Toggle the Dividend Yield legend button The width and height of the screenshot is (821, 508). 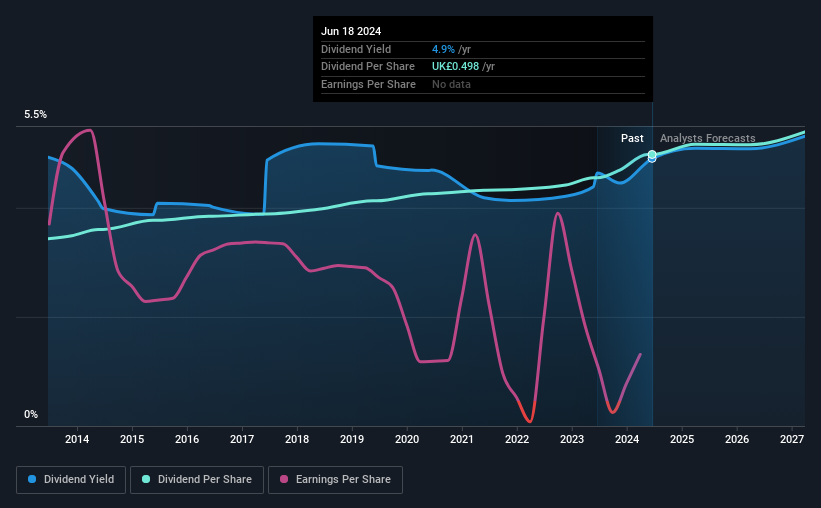[x=71, y=480]
